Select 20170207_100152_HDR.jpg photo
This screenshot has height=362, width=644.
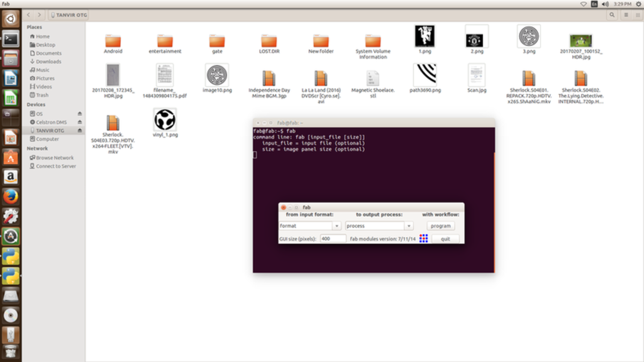(x=580, y=47)
